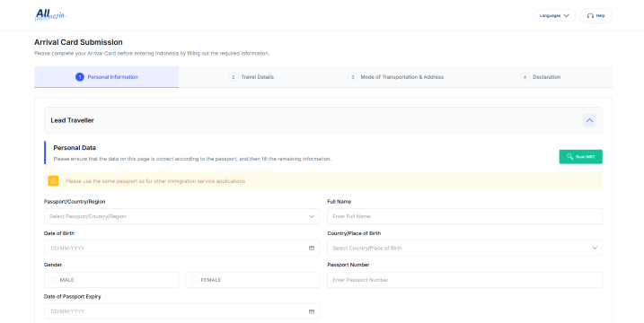Open the passport expiry calendar icon
Screen dimensions: 644x323
(312, 311)
